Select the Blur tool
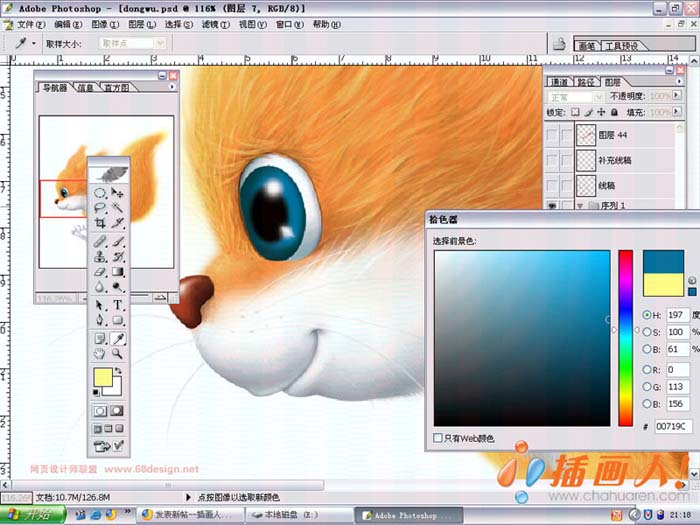This screenshot has width=700, height=525. pos(100,286)
